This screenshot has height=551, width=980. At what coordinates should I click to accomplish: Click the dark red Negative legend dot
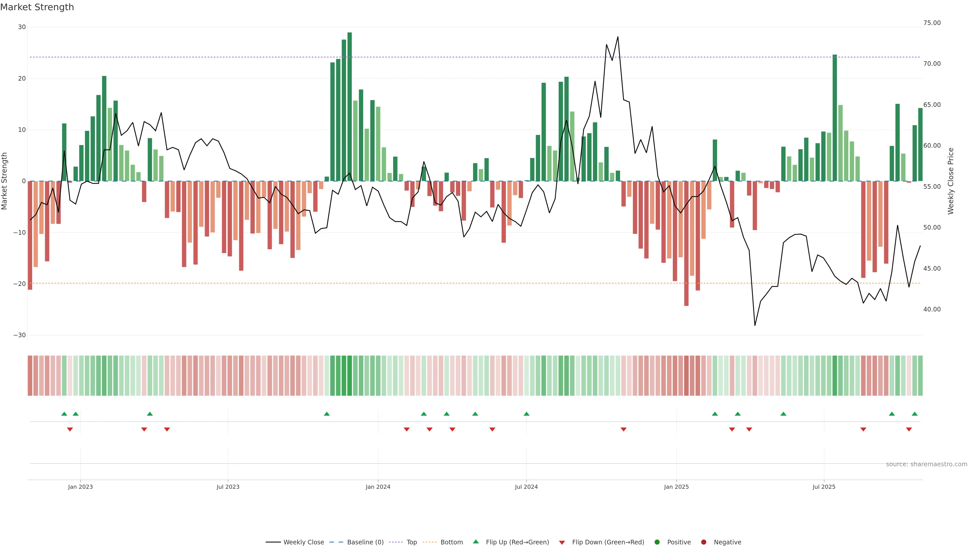(x=703, y=542)
